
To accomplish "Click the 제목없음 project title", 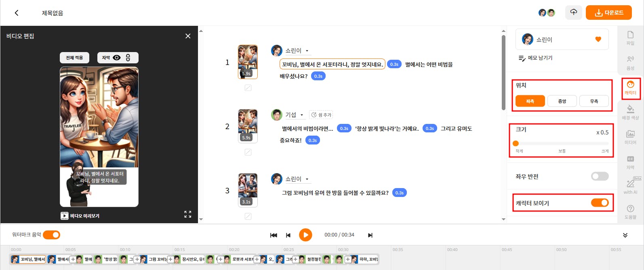I will 53,13.
